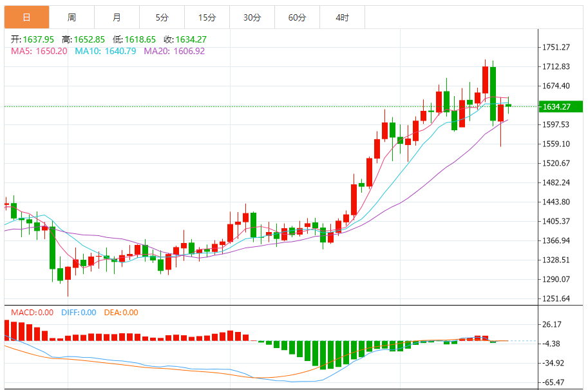
Task: Switch to the 4时 (4-hour) tab
Action: 342,17
